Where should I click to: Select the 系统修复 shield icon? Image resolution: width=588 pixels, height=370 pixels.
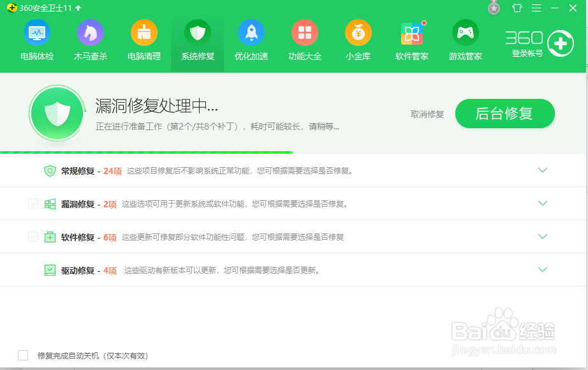click(x=198, y=33)
